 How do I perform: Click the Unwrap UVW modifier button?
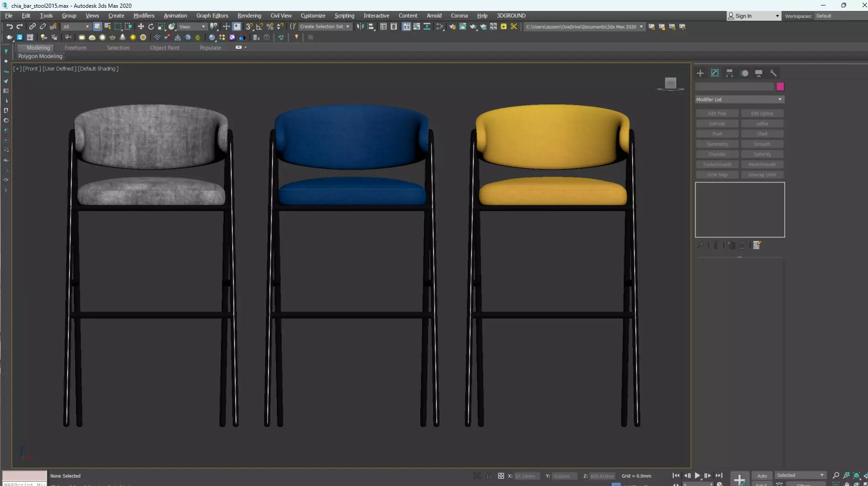pos(762,175)
